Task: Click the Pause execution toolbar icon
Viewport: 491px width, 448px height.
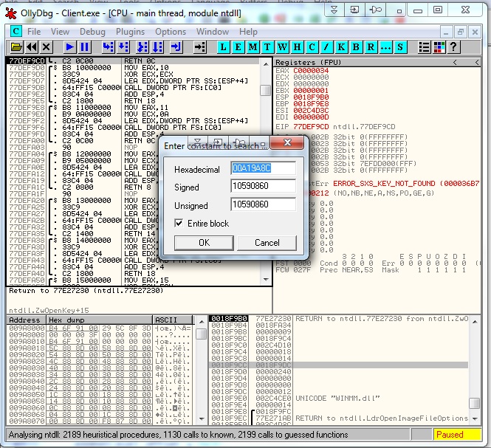Action: click(85, 47)
